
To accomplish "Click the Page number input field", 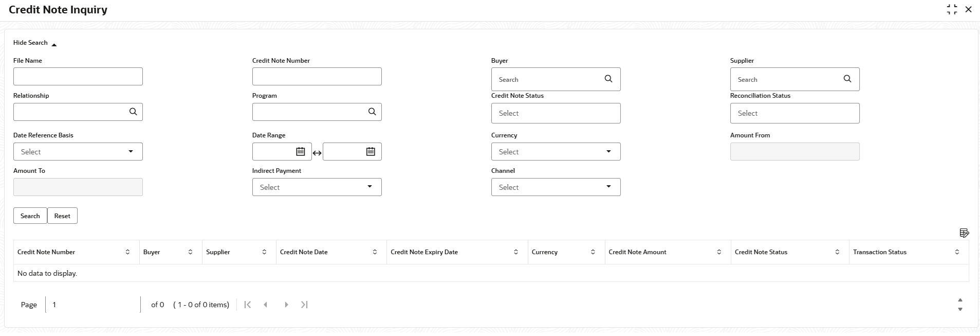I will (x=93, y=305).
